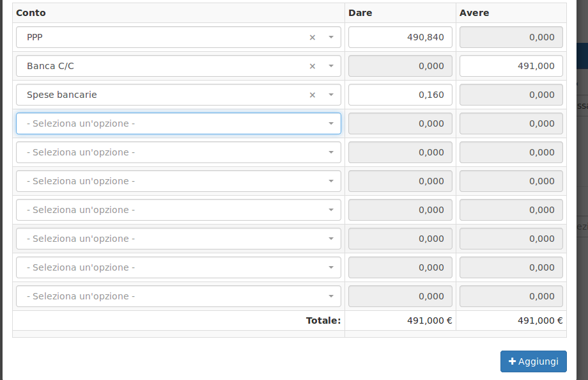This screenshot has width=588, height=380.
Task: Open the Spese bancarie dropdown arrow
Action: (x=331, y=95)
